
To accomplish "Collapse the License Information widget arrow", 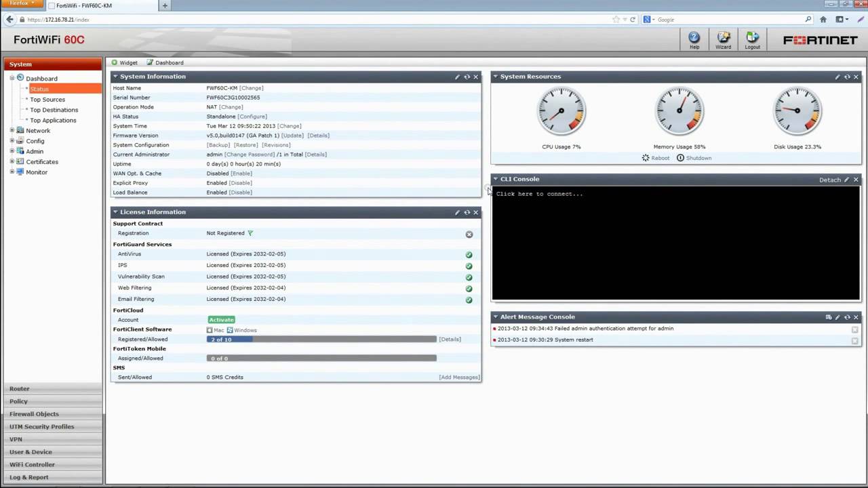I will [x=115, y=212].
